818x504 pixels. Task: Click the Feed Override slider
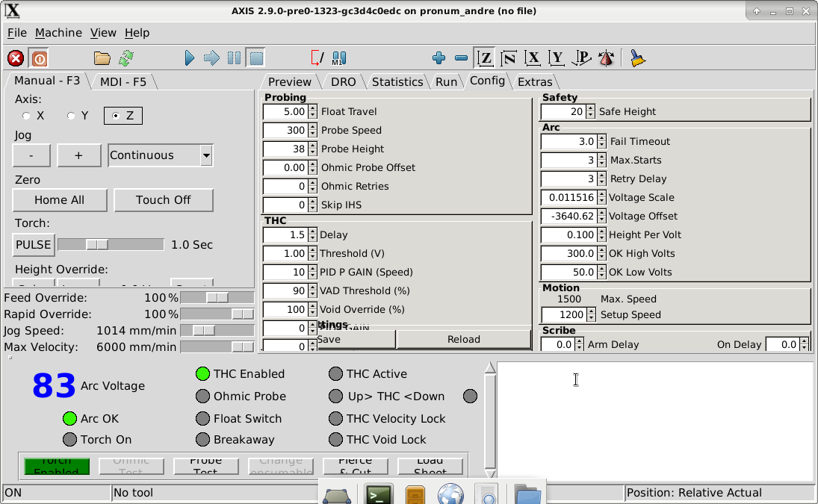217,298
